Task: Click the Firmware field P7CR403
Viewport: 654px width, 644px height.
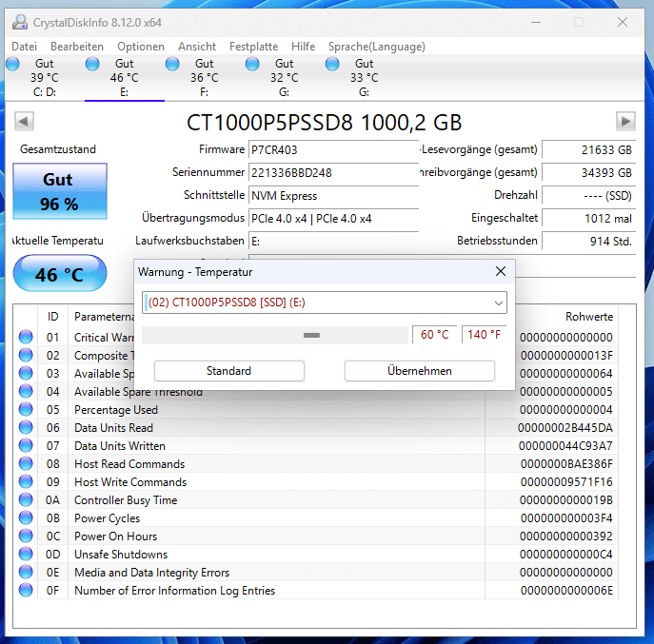Action: pos(333,149)
